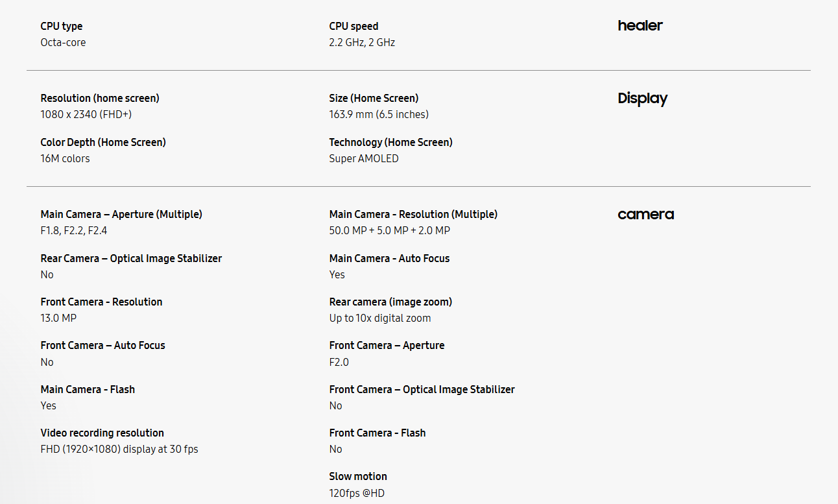The image size is (838, 504).
Task: Select the 163.9 mm (6.5 inches) text
Action: [x=379, y=114]
